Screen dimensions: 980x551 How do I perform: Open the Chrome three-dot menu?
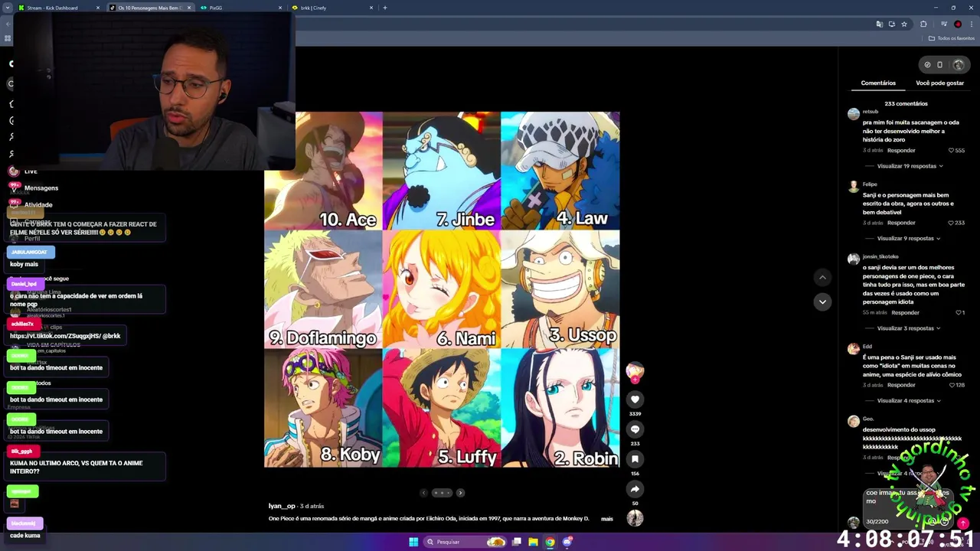[972, 24]
